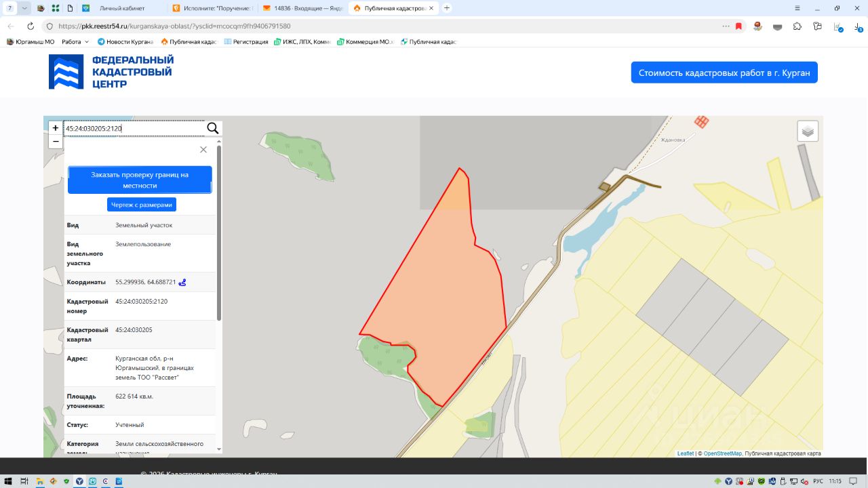Open the tab collections icon

coord(818,26)
